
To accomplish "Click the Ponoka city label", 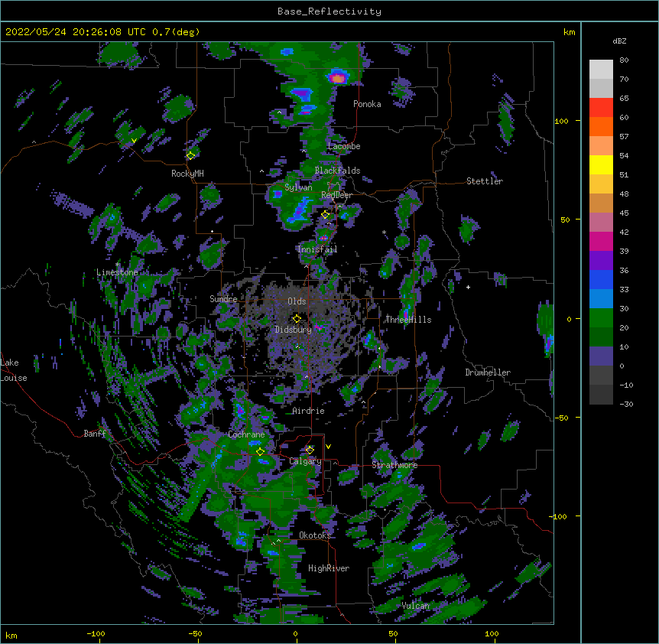I will click(367, 104).
